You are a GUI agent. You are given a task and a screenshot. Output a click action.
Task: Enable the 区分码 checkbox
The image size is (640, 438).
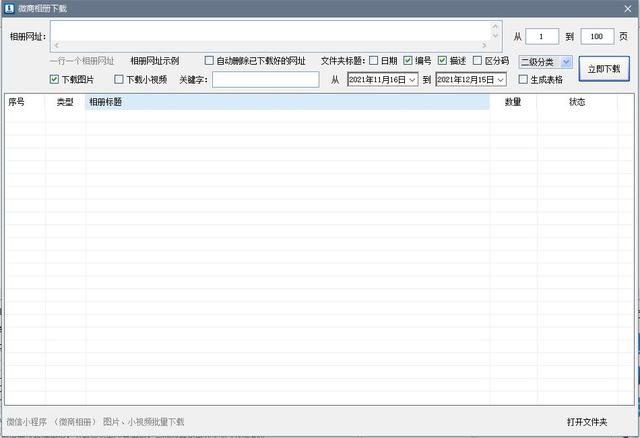(478, 61)
